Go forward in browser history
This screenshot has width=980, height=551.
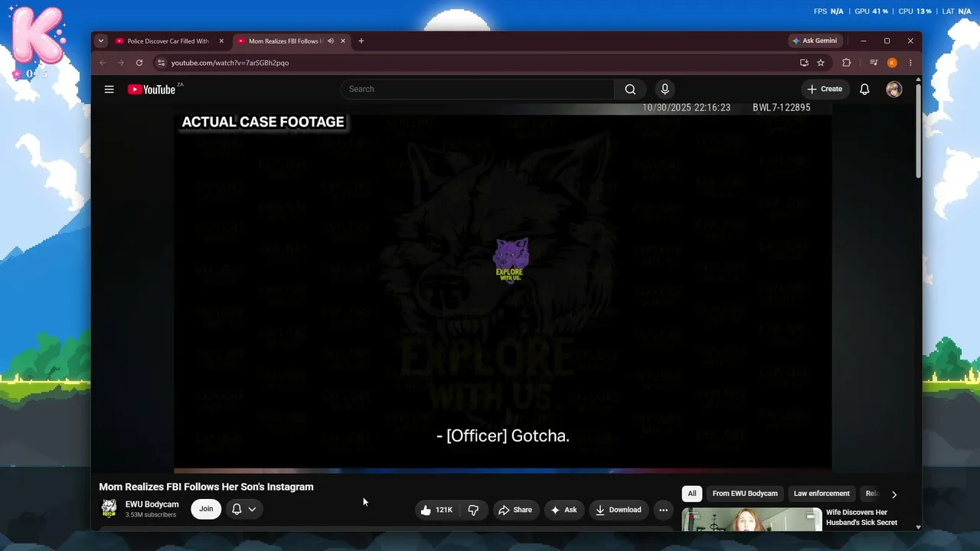tap(121, 63)
